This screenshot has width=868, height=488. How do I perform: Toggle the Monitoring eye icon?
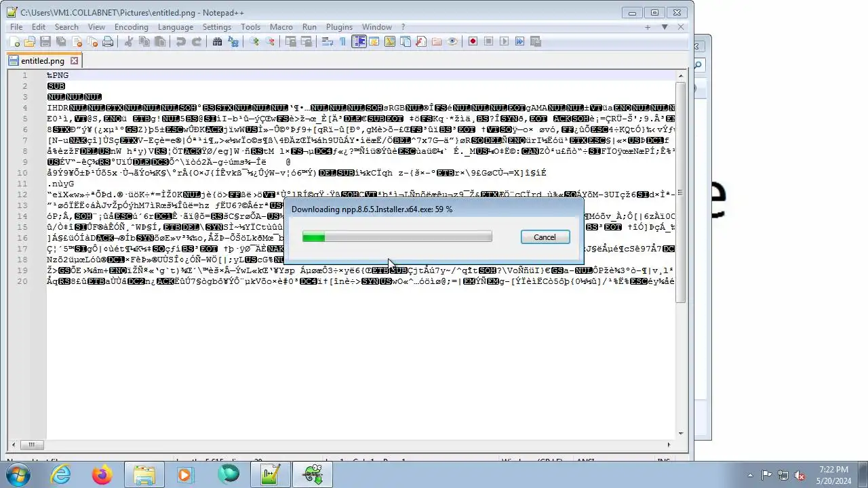pyautogui.click(x=452, y=41)
